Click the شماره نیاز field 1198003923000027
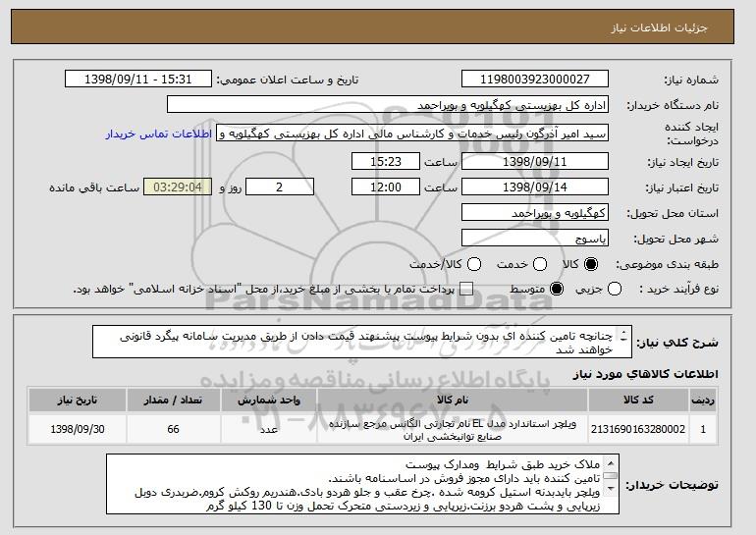 tap(535, 80)
